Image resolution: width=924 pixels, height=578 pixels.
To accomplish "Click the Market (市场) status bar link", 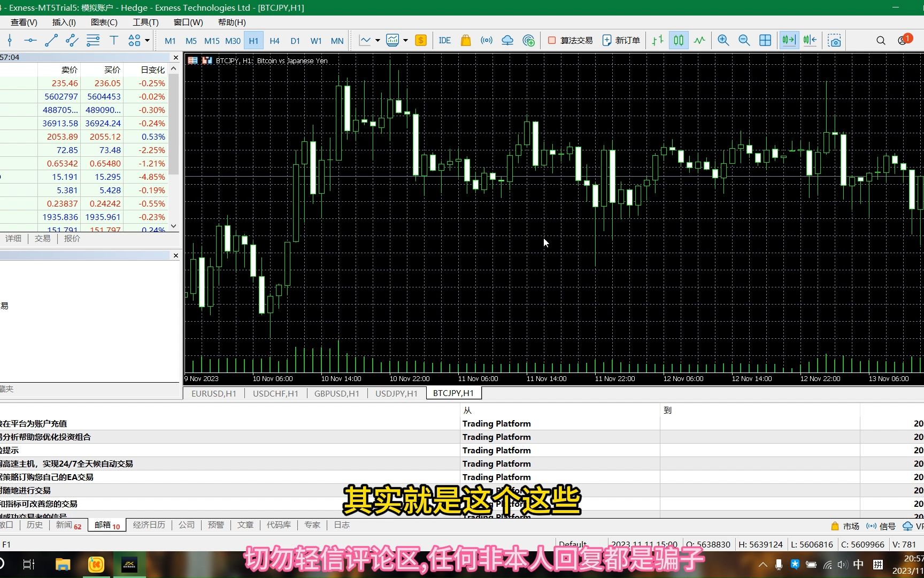I will pos(845,526).
